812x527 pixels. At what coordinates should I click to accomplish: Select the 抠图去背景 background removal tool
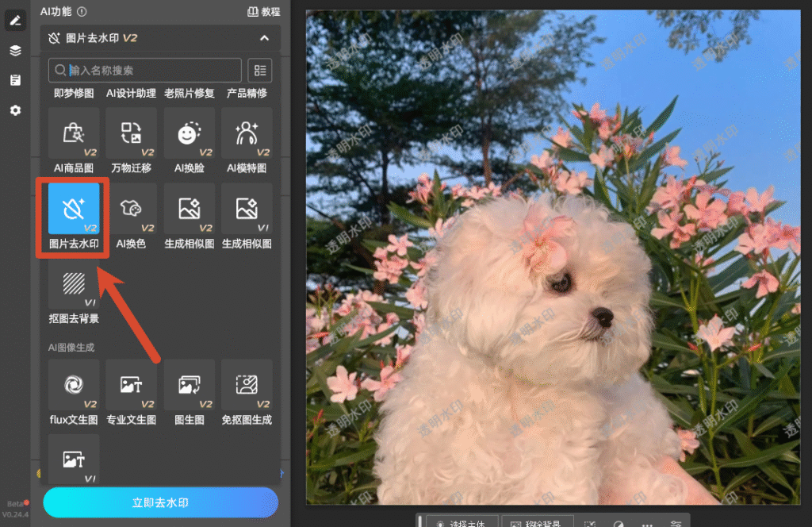tap(74, 284)
